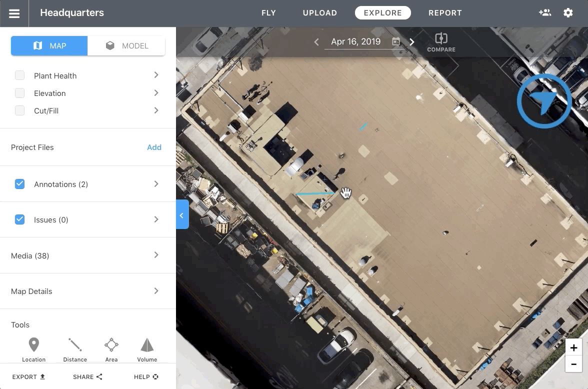Go to the next map date
Viewport: 588px width, 389px height.
412,41
